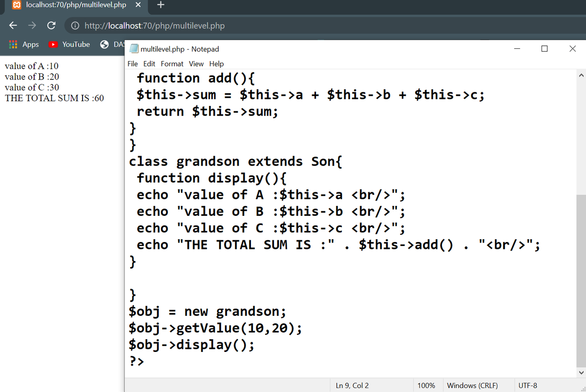This screenshot has height=392, width=586.
Task: Click the Windows (CRLF) status entry
Action: click(472, 385)
